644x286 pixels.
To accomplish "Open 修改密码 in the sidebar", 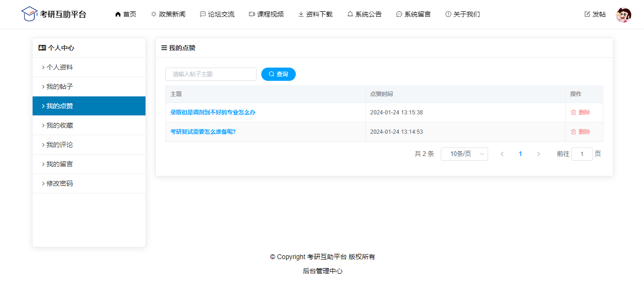I will [60, 183].
